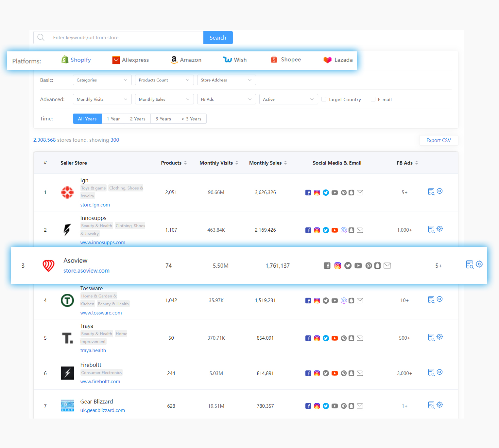The image size is (499, 448).
Task: Expand the Monthly Visits filter dropdown
Action: tap(102, 99)
